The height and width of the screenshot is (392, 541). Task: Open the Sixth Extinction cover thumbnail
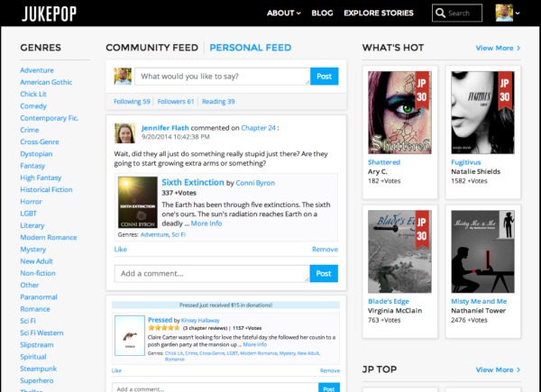[x=138, y=203]
